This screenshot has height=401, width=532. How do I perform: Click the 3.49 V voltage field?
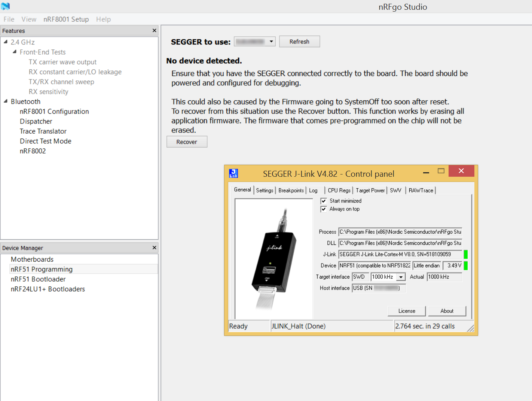tap(453, 265)
